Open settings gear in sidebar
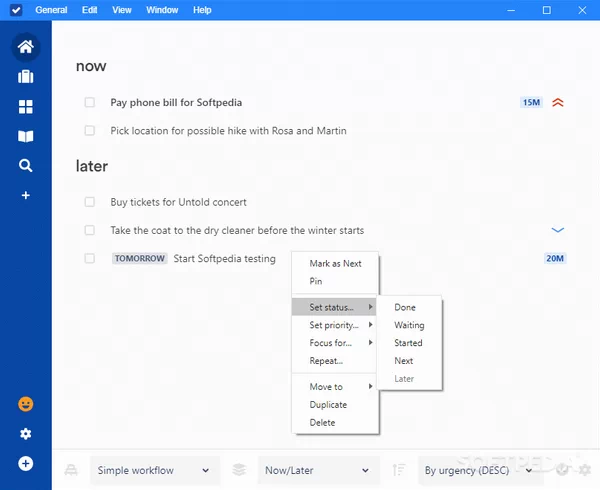600x490 pixels. (26, 434)
